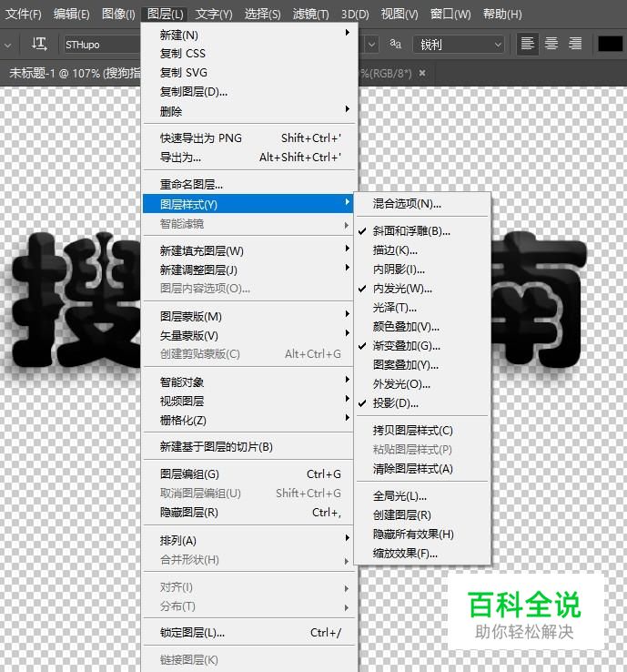Open the STHupo font family field
Screen dimensions: 627x672
tap(102, 45)
